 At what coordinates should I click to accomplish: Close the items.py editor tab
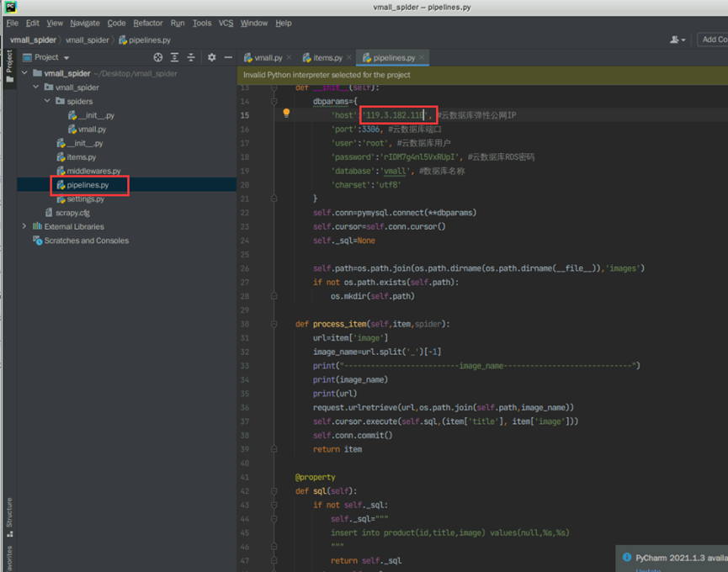pyautogui.click(x=348, y=57)
